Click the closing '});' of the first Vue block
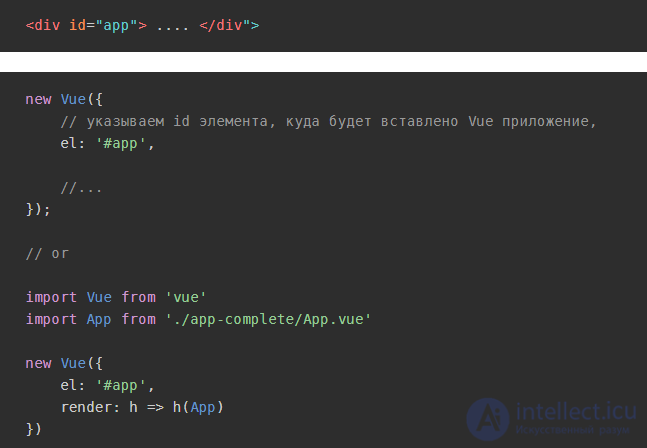Screen dimensions: 647x448 point(38,209)
